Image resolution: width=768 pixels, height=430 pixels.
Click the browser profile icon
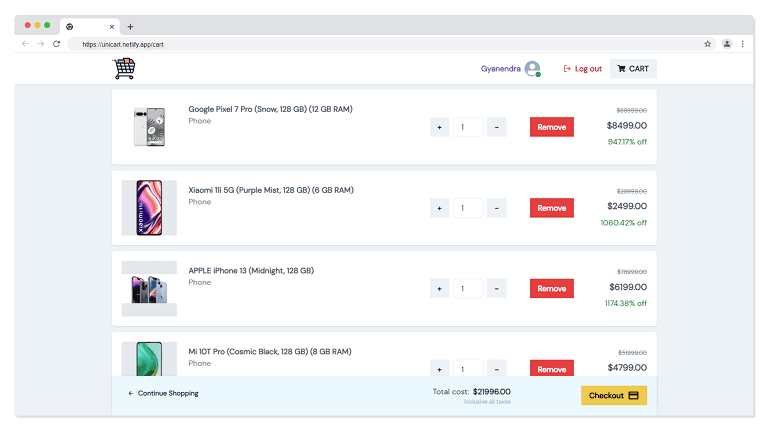click(x=726, y=44)
